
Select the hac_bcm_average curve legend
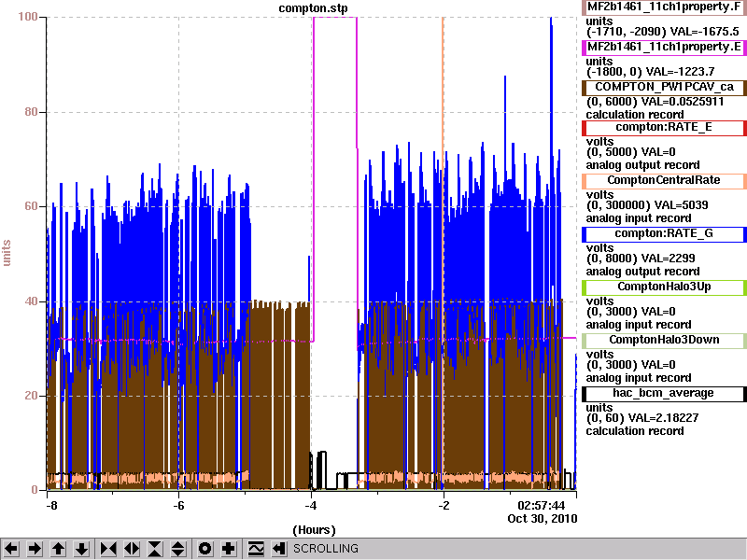[664, 393]
